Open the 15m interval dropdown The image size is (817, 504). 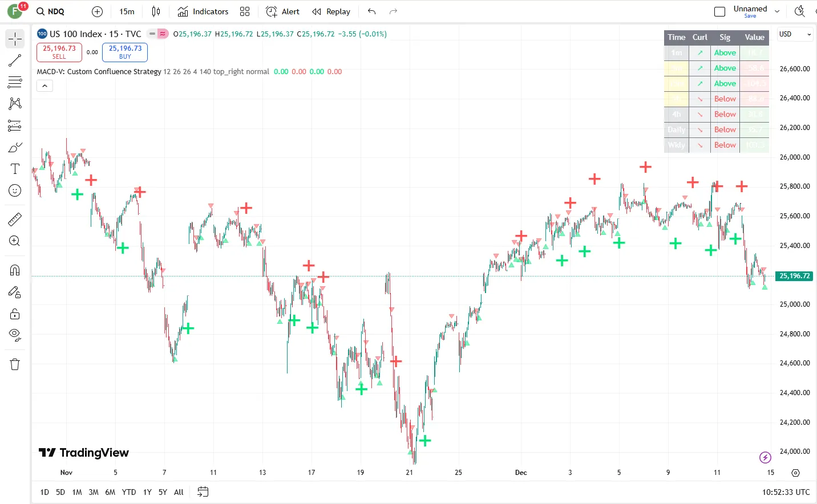coord(127,11)
